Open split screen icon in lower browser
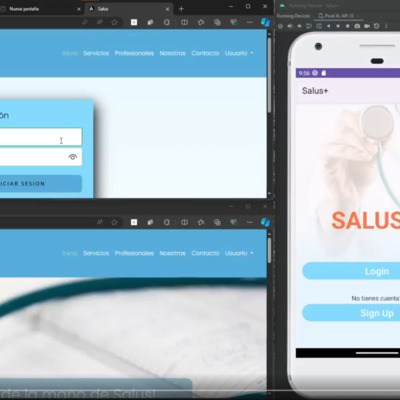The width and height of the screenshot is (400, 400). click(184, 222)
